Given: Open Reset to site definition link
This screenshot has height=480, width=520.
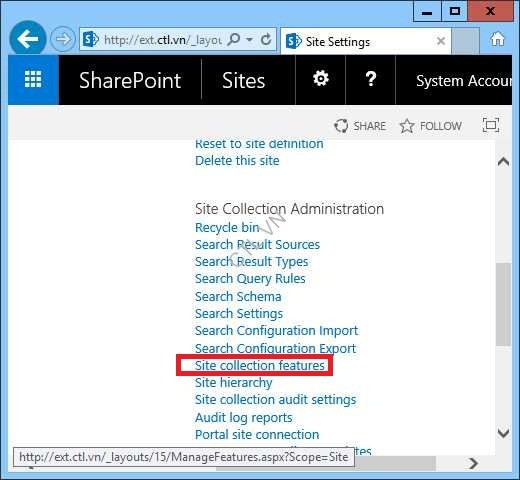Looking at the screenshot, I should pyautogui.click(x=259, y=144).
